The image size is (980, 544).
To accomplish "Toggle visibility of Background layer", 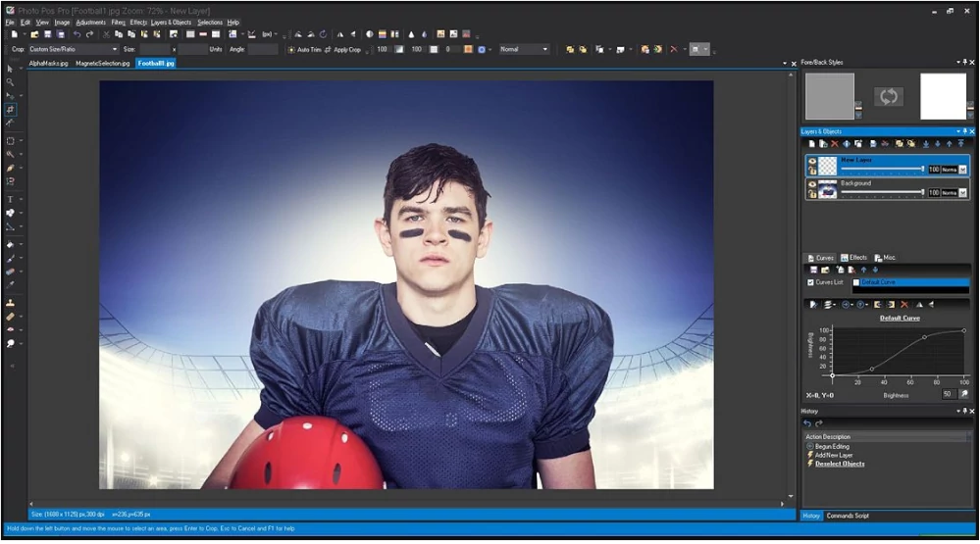I will point(812,184).
